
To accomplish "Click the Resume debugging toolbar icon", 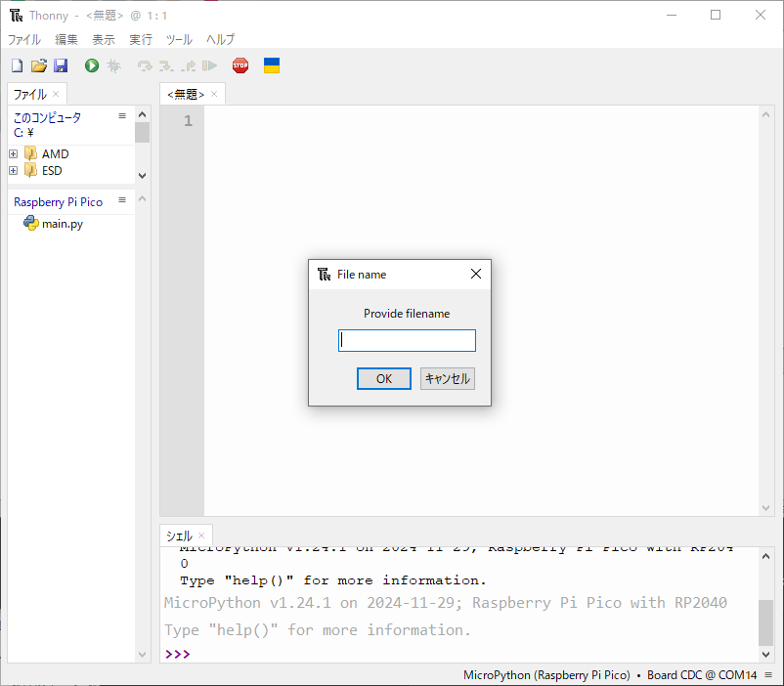I will coord(209,65).
